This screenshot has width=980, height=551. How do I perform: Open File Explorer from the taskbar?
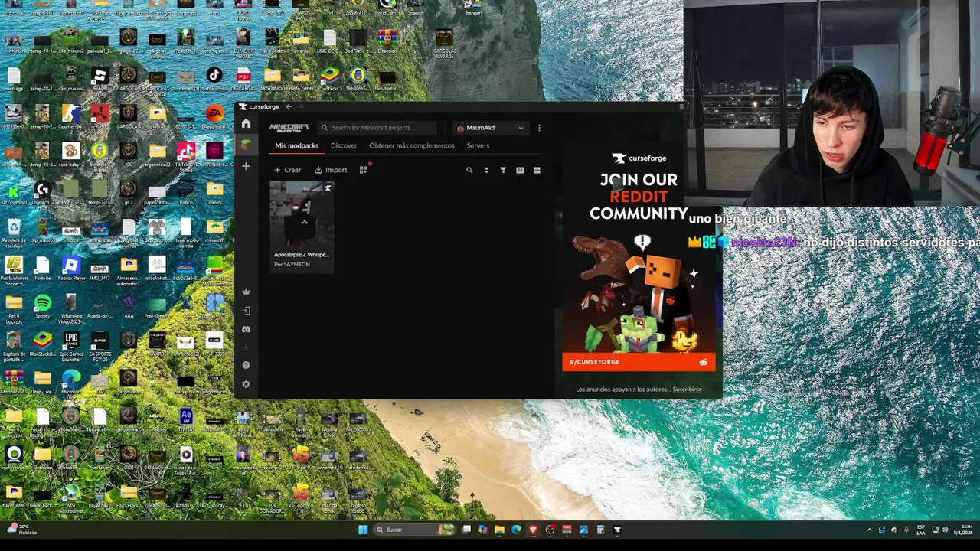(499, 530)
